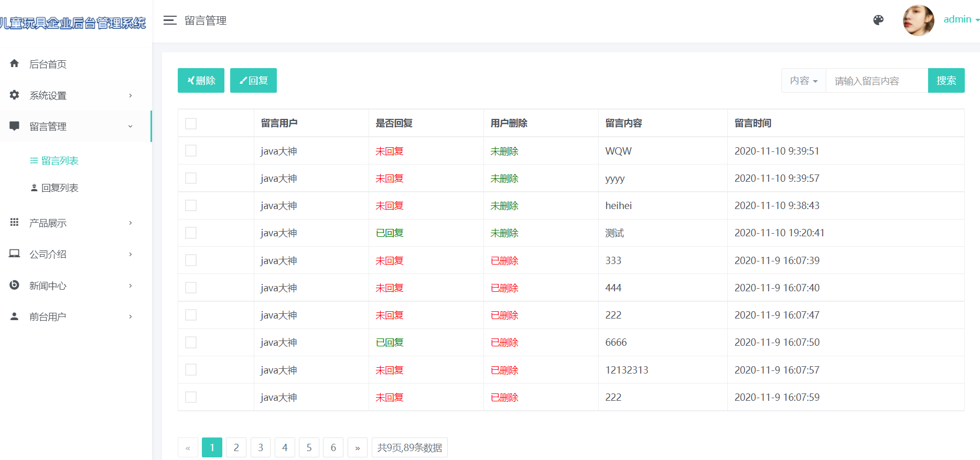
Task: Click the 是否回复 column header
Action: tap(394, 123)
